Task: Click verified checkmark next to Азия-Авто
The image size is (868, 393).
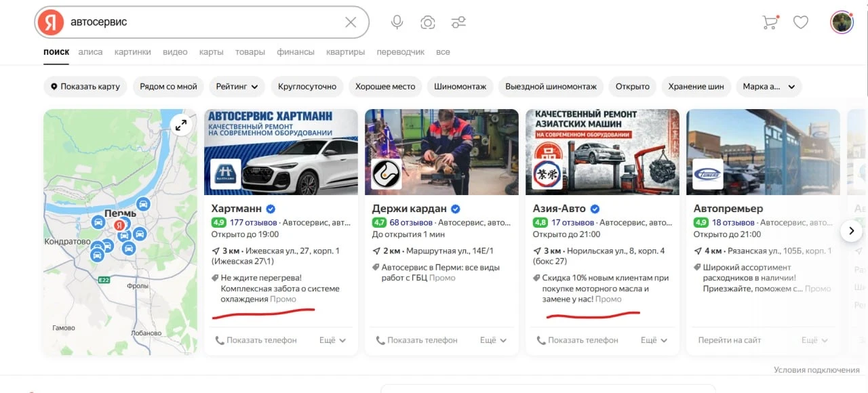Action: [x=595, y=209]
